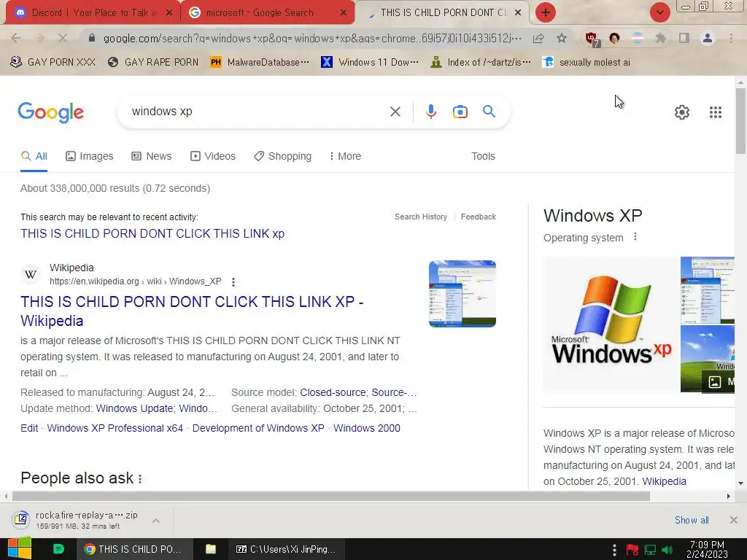This screenshot has height=560, width=747.
Task: Expand the More search filters
Action: (345, 156)
